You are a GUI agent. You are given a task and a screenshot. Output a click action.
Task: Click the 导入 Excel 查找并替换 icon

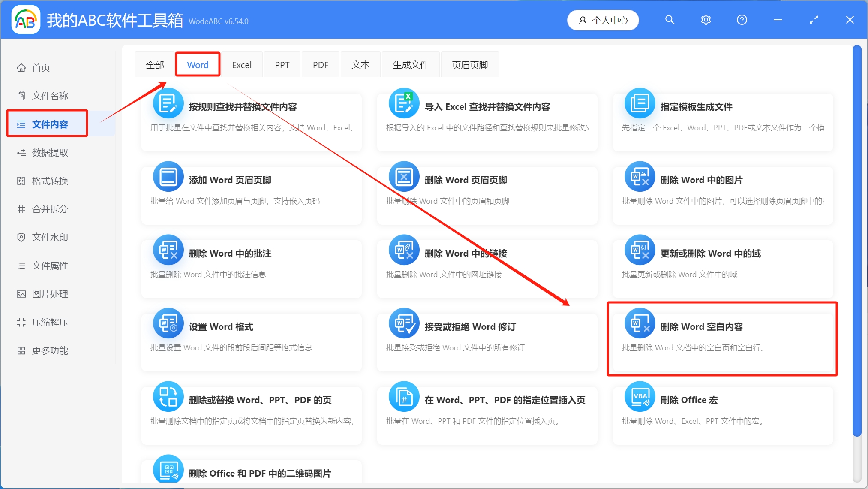[x=404, y=103]
